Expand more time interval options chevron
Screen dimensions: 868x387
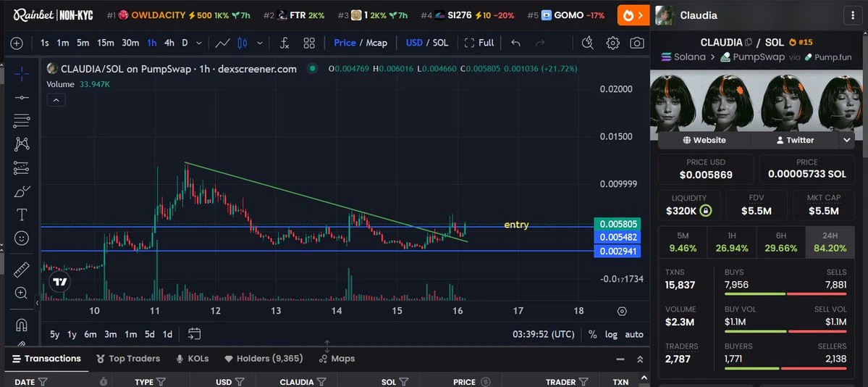[199, 43]
